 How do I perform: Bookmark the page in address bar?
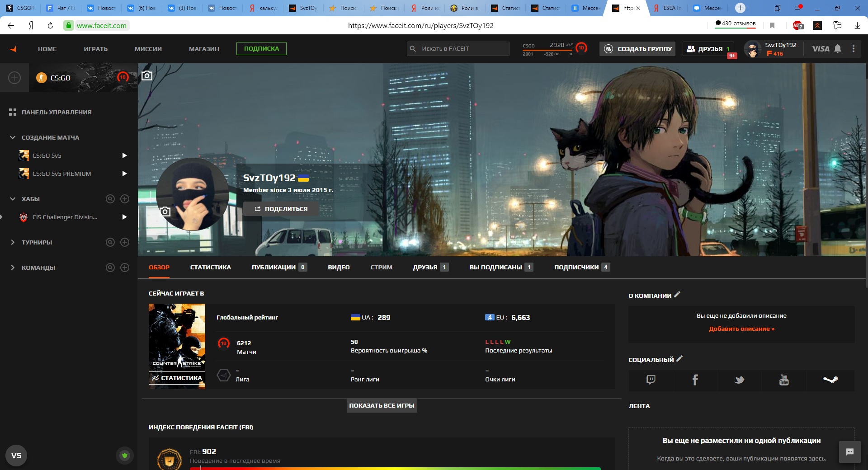772,26
